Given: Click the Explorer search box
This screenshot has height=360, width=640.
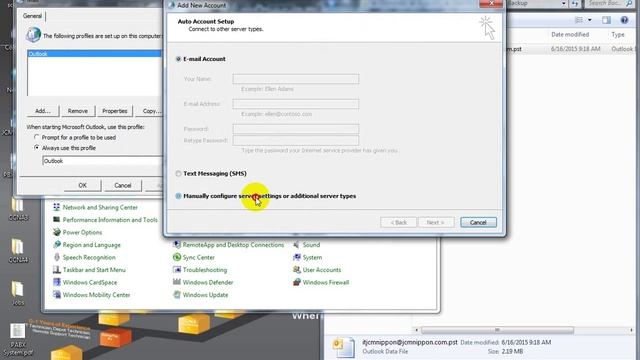Looking at the screenshot, I should click(x=610, y=4).
